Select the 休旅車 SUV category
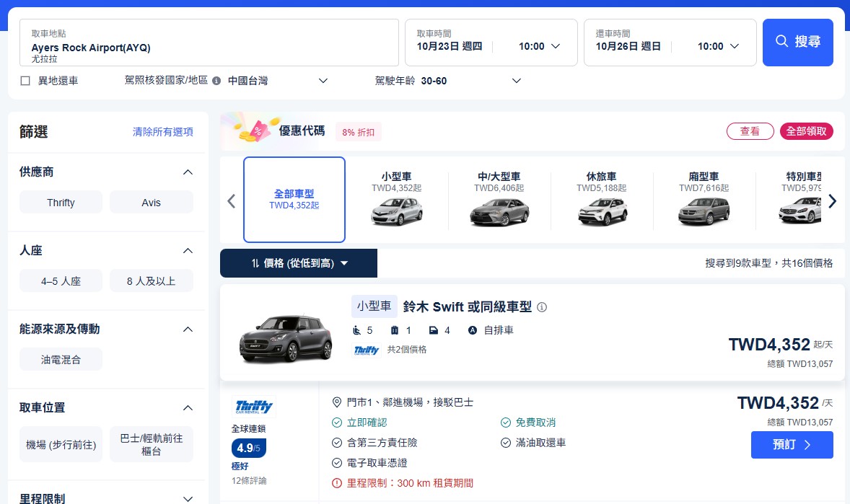 (x=601, y=199)
